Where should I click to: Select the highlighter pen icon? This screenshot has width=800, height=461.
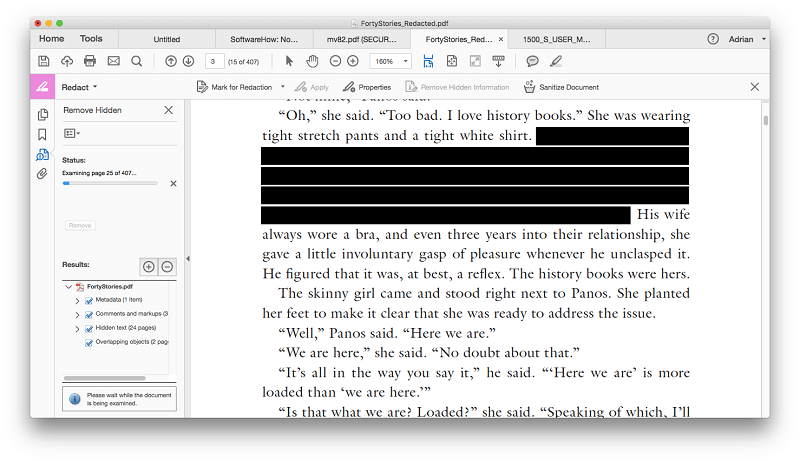pyautogui.click(x=556, y=61)
